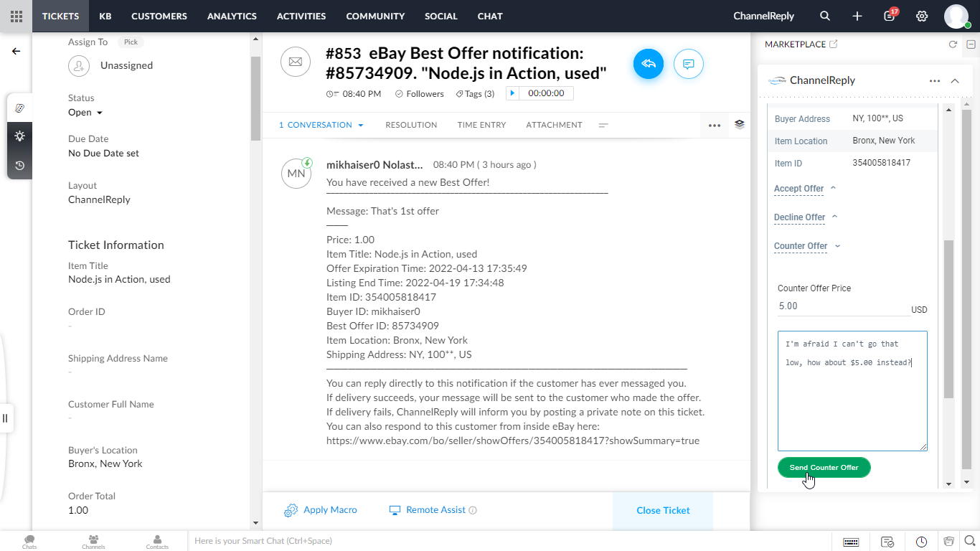
Task: Open conversation more options ellipsis
Action: (715, 125)
